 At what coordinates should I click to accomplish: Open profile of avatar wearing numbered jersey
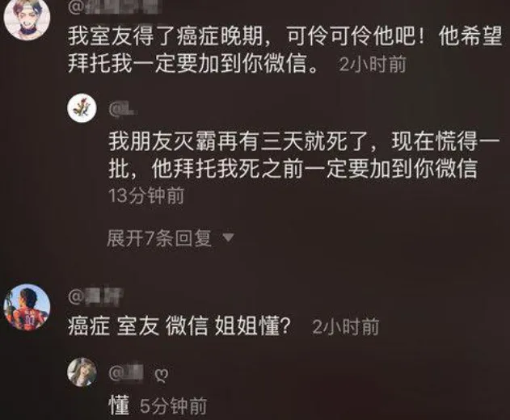(x=27, y=307)
